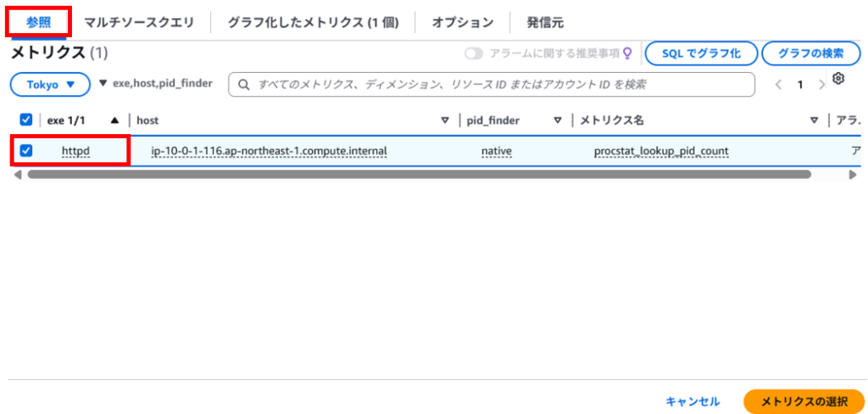Viewport: 868px width, 414px height.
Task: Click the グラフの検索 button
Action: coord(811,53)
